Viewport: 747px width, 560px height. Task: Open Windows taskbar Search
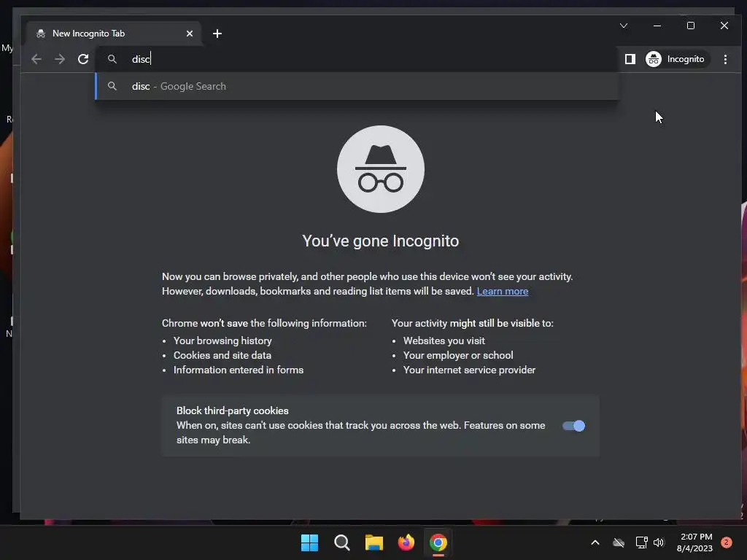(x=341, y=542)
